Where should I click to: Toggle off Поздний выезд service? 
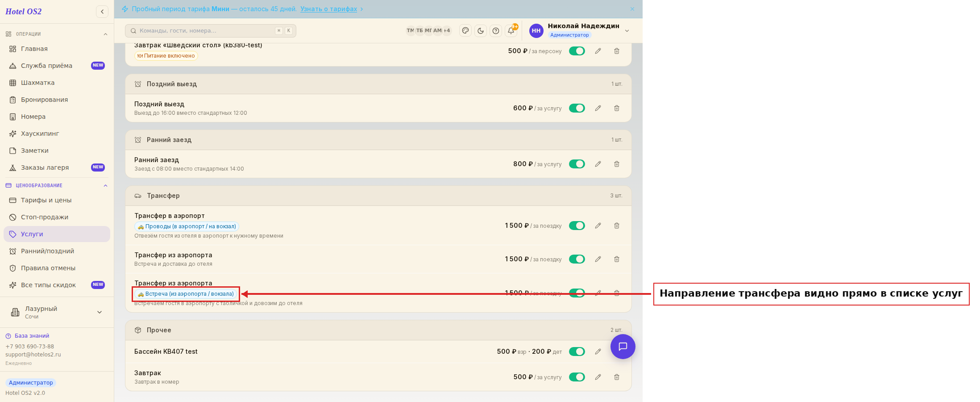(577, 108)
